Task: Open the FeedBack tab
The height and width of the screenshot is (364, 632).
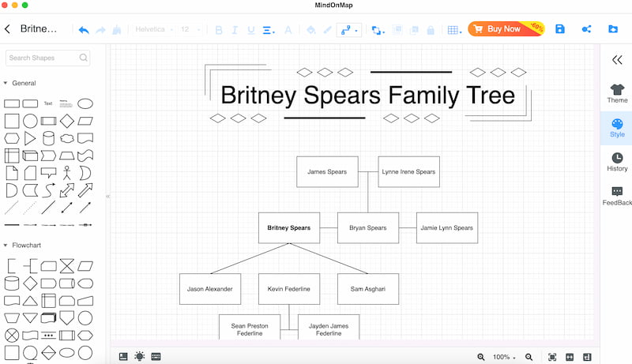Action: tap(617, 197)
